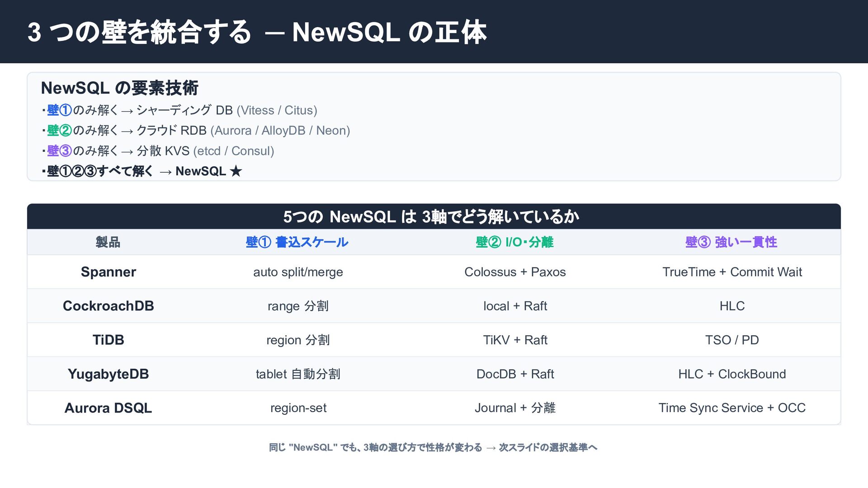The image size is (868, 488).
Task: Click the 'TiKV + Raft' cell
Action: click(515, 340)
